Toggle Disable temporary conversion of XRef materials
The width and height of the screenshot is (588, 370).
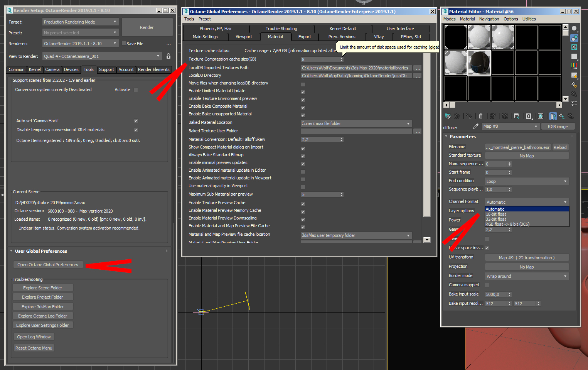coord(136,130)
